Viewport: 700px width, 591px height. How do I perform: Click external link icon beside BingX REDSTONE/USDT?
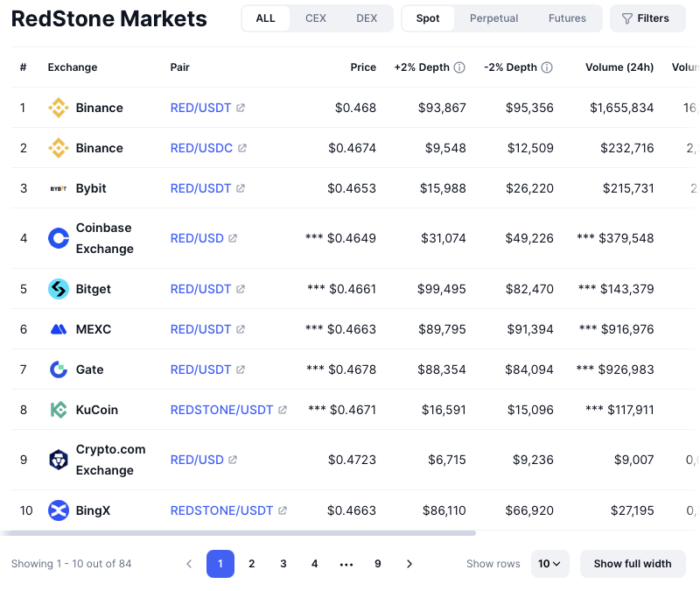click(x=283, y=510)
